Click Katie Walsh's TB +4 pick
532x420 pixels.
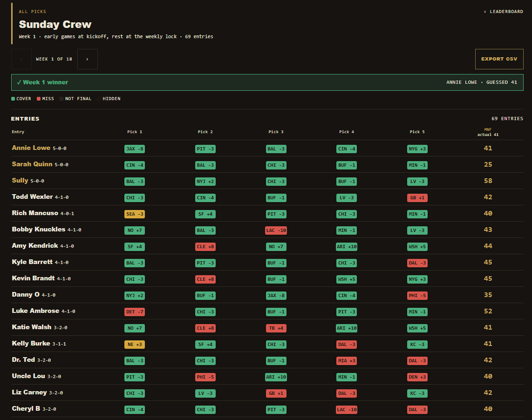(x=276, y=328)
